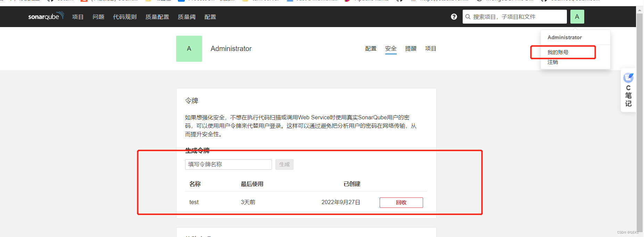Click the 最后使用 column header
The image size is (644, 237).
pyautogui.click(x=252, y=184)
